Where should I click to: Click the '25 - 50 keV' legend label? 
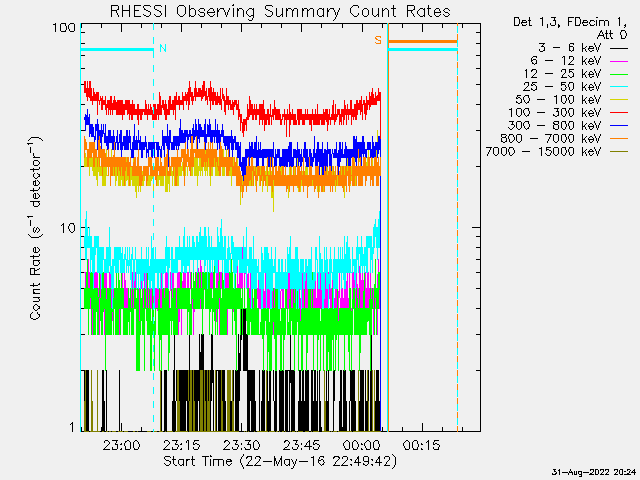click(x=562, y=87)
